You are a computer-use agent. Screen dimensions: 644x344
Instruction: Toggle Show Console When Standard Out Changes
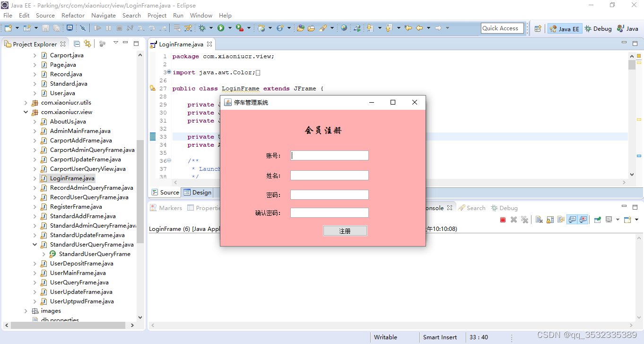(x=573, y=219)
